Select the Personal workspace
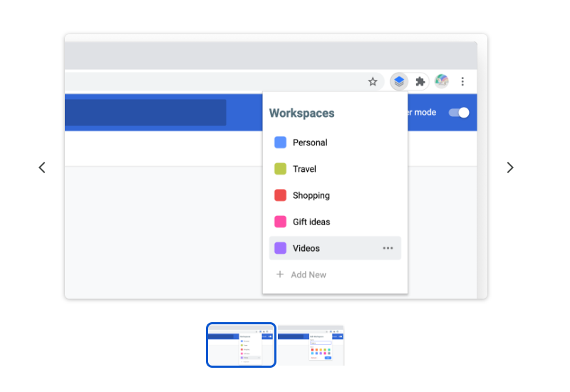This screenshot has width=570, height=392. (x=310, y=143)
